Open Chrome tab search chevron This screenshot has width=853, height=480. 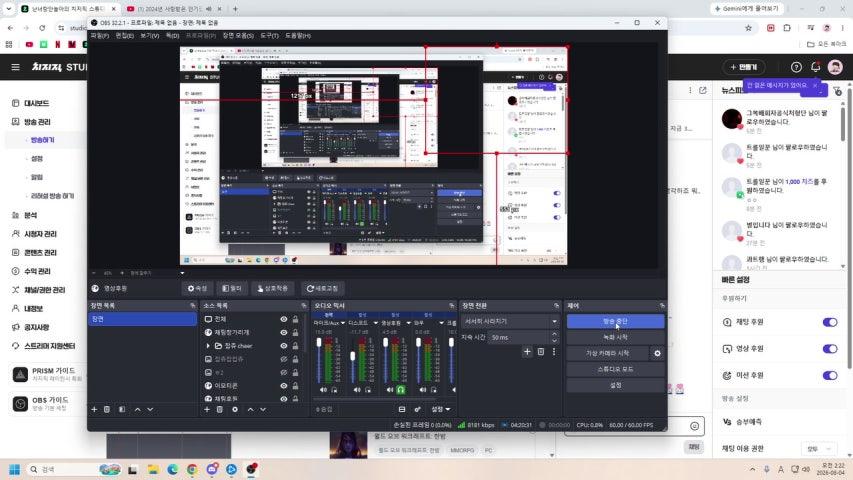point(9,9)
